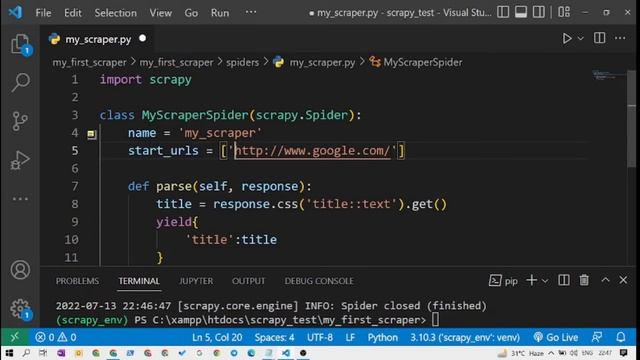Open the Explorer view in activity bar
Screen dimensions: 640x360
[x=20, y=44]
